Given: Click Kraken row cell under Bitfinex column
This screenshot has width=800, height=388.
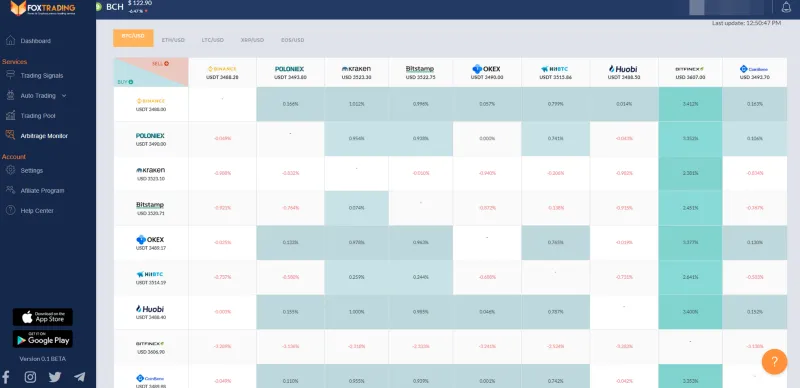Looking at the screenshot, I should coord(690,174).
